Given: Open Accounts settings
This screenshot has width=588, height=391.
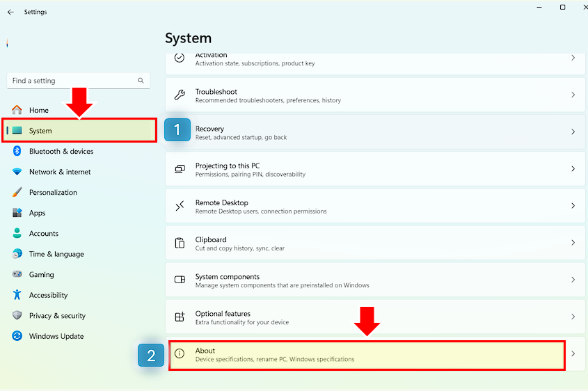Looking at the screenshot, I should [79, 233].
